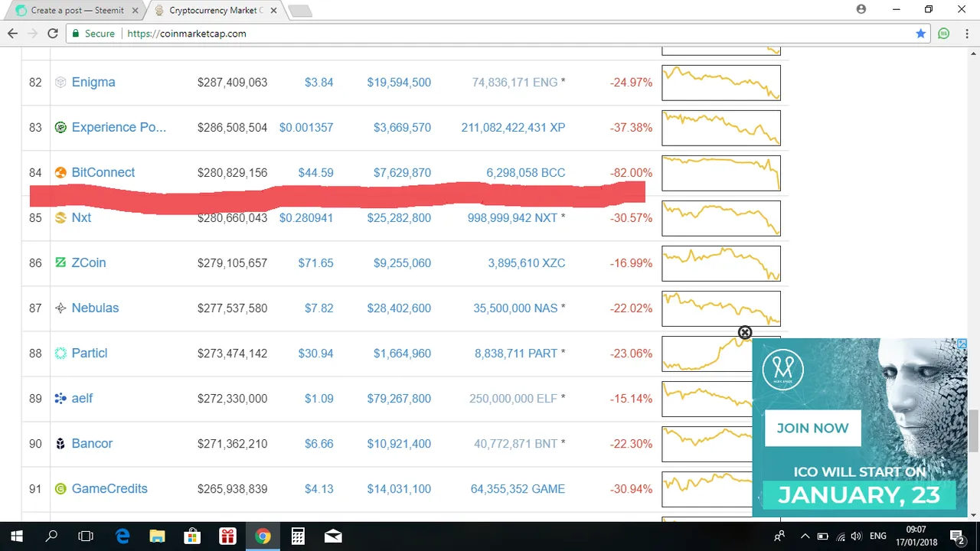980x551 pixels.
Task: Click BitConnect 7-day price chart
Action: point(721,173)
